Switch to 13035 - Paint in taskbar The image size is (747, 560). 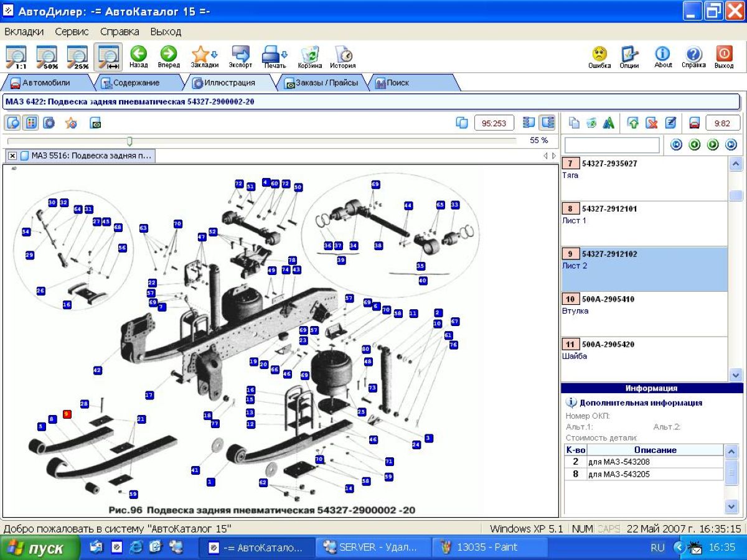point(491,548)
